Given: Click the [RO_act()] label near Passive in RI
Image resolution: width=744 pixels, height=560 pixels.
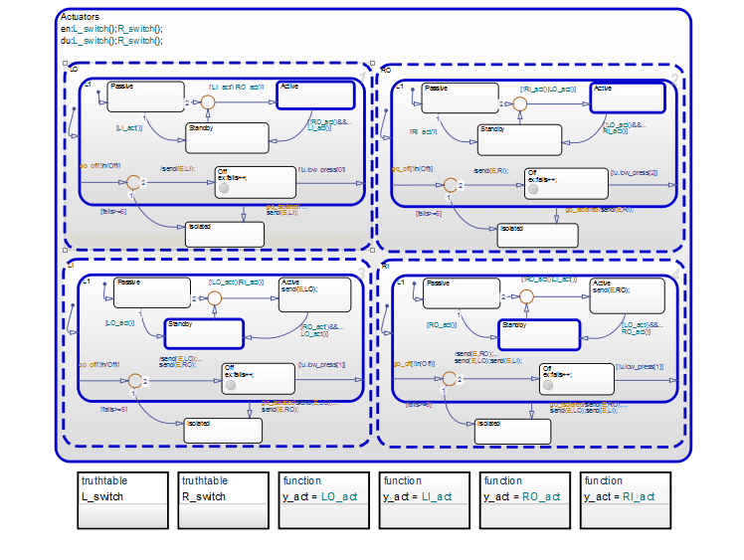Looking at the screenshot, I should (x=442, y=325).
